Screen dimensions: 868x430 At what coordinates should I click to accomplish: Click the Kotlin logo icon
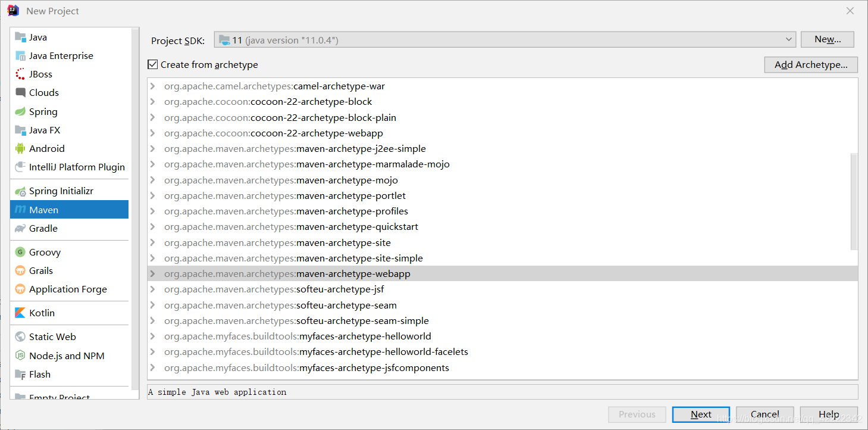(20, 313)
